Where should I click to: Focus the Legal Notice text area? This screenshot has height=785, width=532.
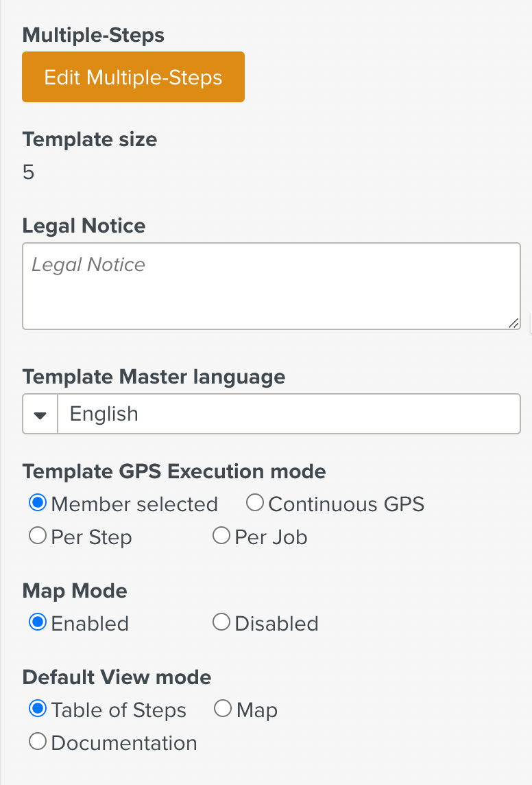point(271,285)
